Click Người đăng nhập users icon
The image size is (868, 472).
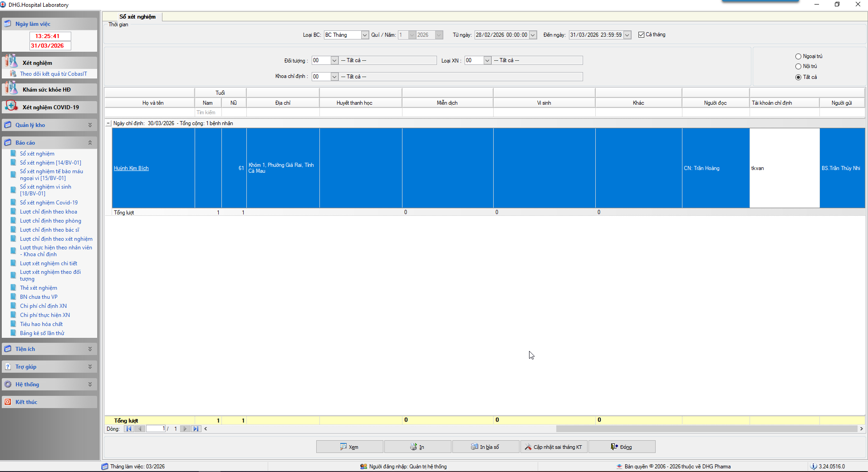coord(363,466)
